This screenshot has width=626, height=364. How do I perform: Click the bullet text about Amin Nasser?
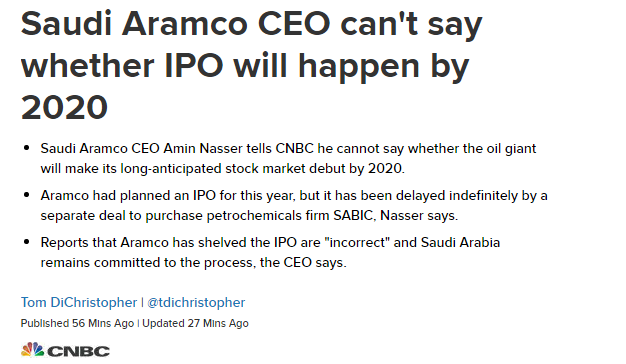pyautogui.click(x=288, y=158)
